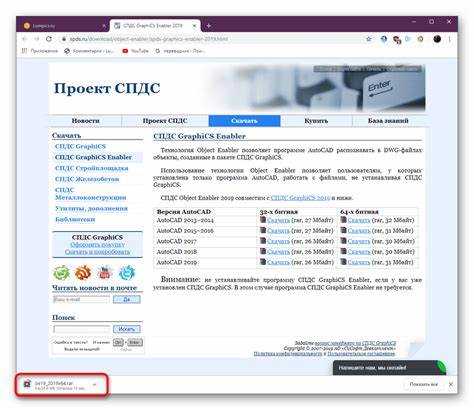Open the Новости menu section
The width and height of the screenshot is (474, 410).
coord(86,121)
